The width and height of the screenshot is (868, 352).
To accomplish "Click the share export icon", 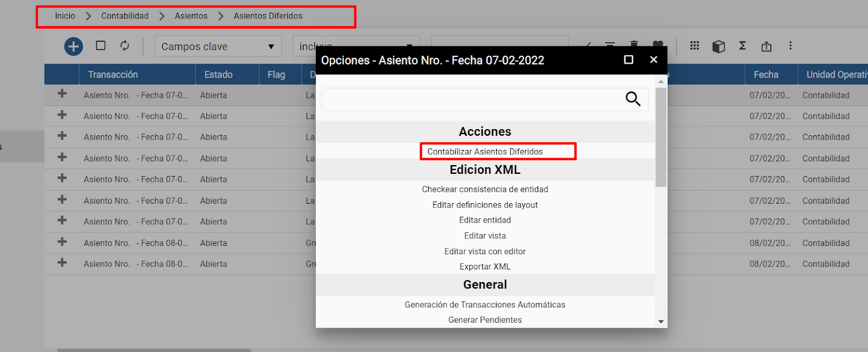I will [766, 46].
